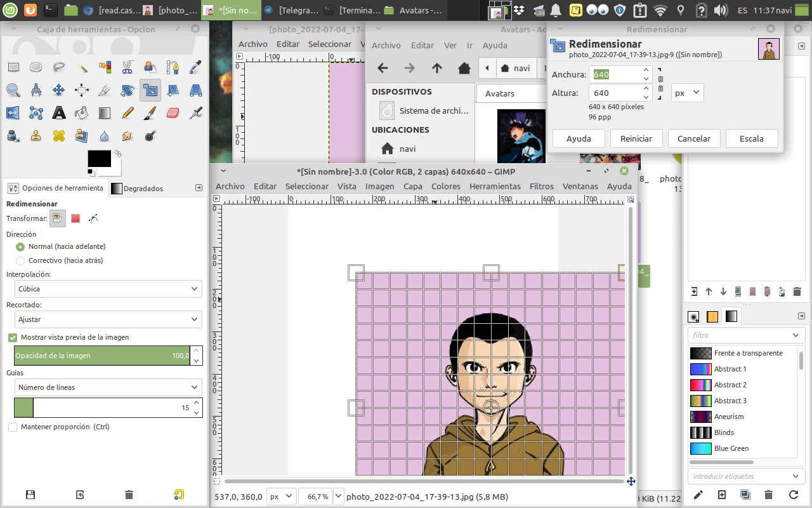The height and width of the screenshot is (508, 812).
Task: Click Cancelar in Redimensionar dialog
Action: coord(694,138)
